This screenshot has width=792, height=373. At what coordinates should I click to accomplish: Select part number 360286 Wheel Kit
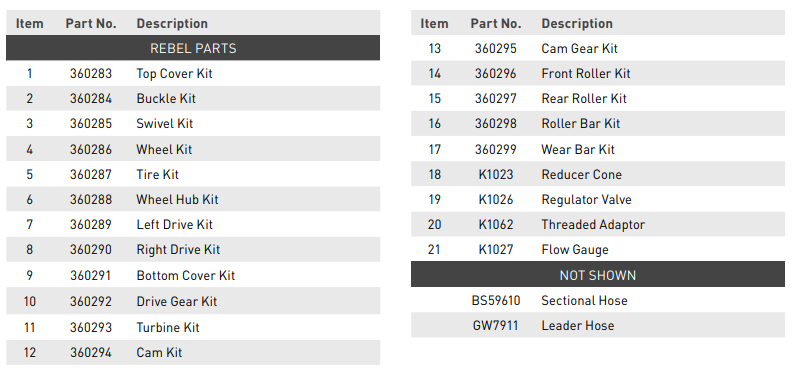coord(91,150)
